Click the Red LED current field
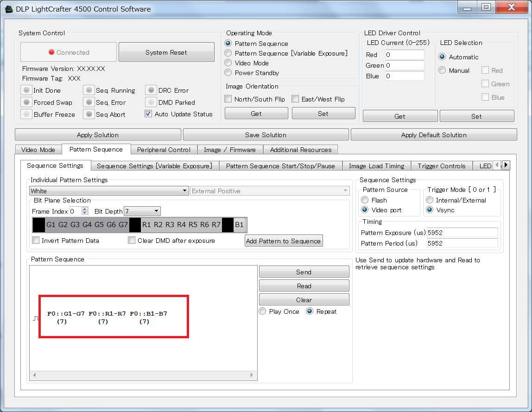This screenshot has width=532, height=412. pyautogui.click(x=405, y=55)
